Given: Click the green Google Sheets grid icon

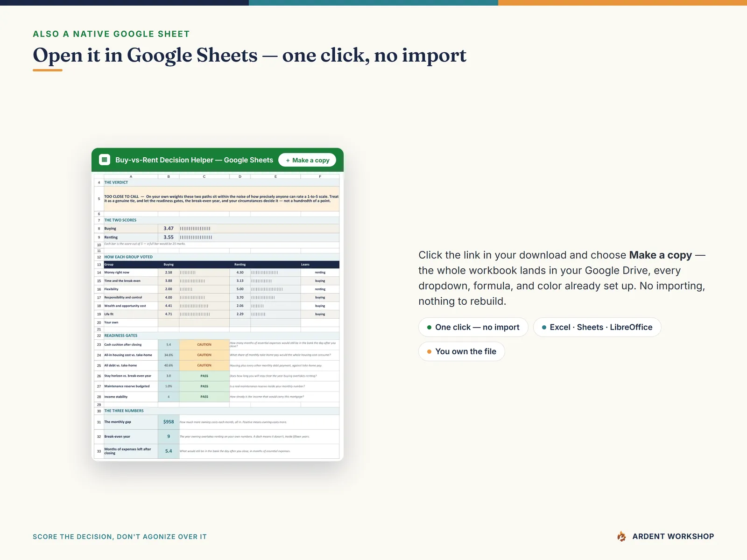Looking at the screenshot, I should [105, 160].
